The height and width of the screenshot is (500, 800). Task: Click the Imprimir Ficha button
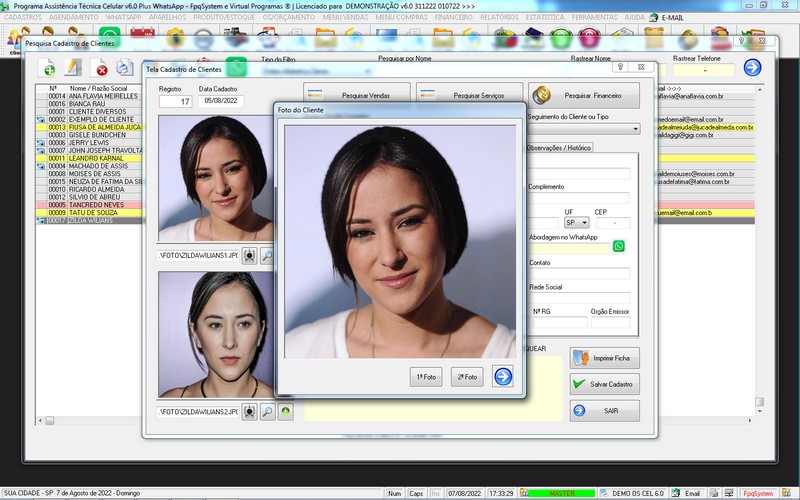(x=605, y=358)
